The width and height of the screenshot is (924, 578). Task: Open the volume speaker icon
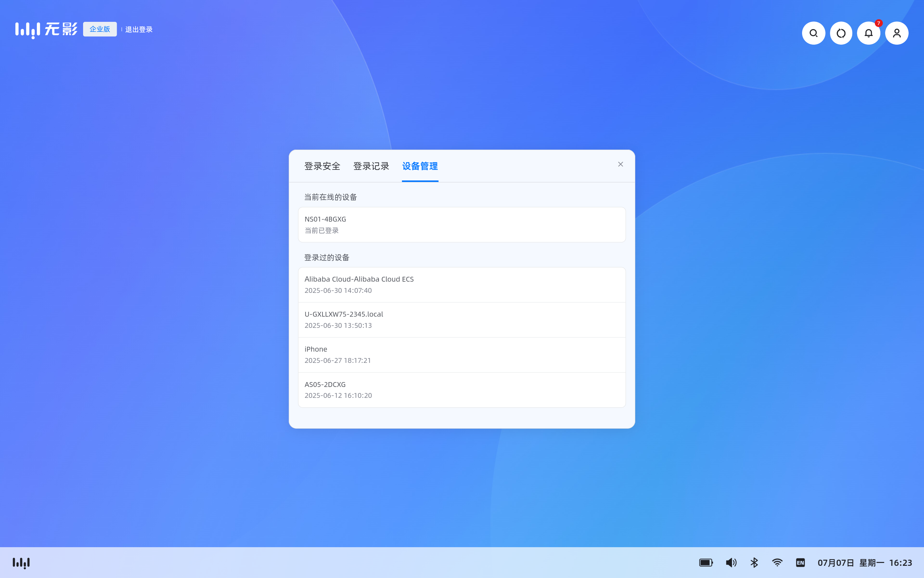coord(731,563)
